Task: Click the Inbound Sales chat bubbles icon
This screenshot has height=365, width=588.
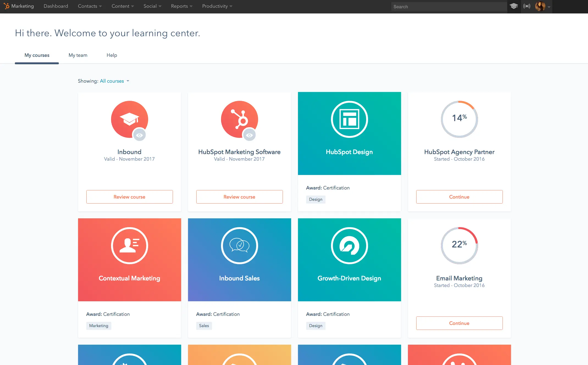Action: 239,246
